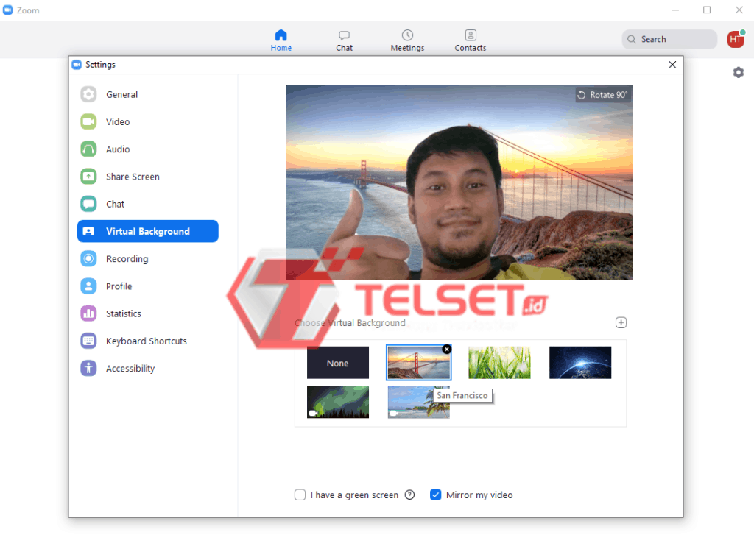754x560 pixels.
Task: Open General settings section
Action: pos(121,94)
